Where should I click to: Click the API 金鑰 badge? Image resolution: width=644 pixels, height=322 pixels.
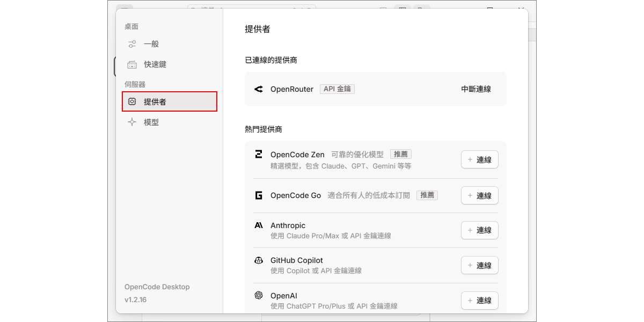click(x=337, y=89)
